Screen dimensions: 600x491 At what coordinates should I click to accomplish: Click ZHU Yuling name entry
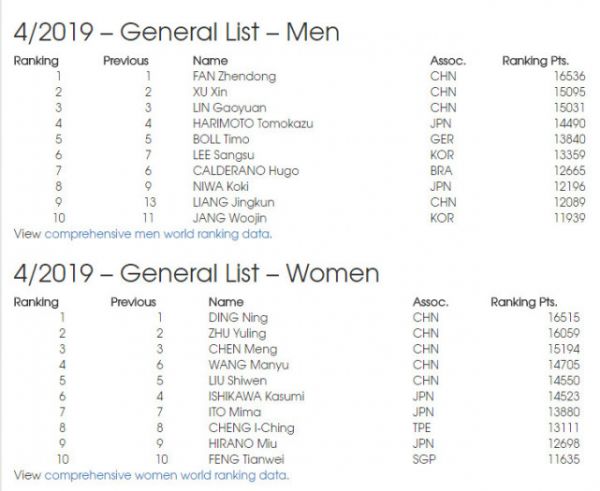pos(237,333)
